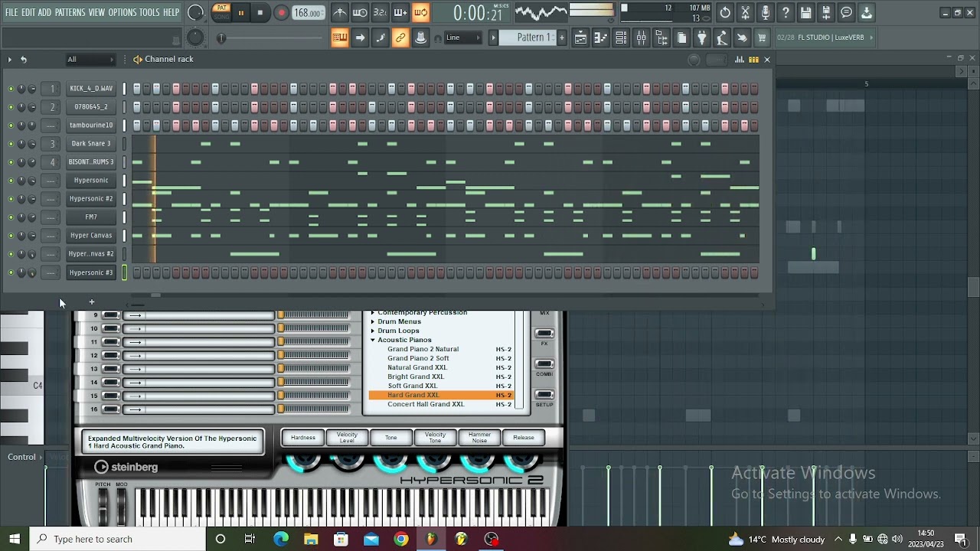Toggle step sequencer view icon in channel rack
The width and height of the screenshot is (980, 551).
coord(753,60)
